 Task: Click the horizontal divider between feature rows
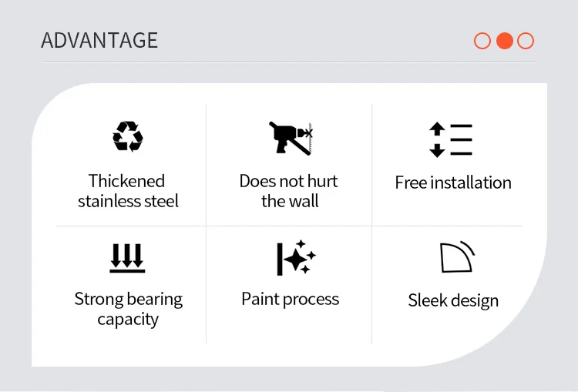click(289, 226)
